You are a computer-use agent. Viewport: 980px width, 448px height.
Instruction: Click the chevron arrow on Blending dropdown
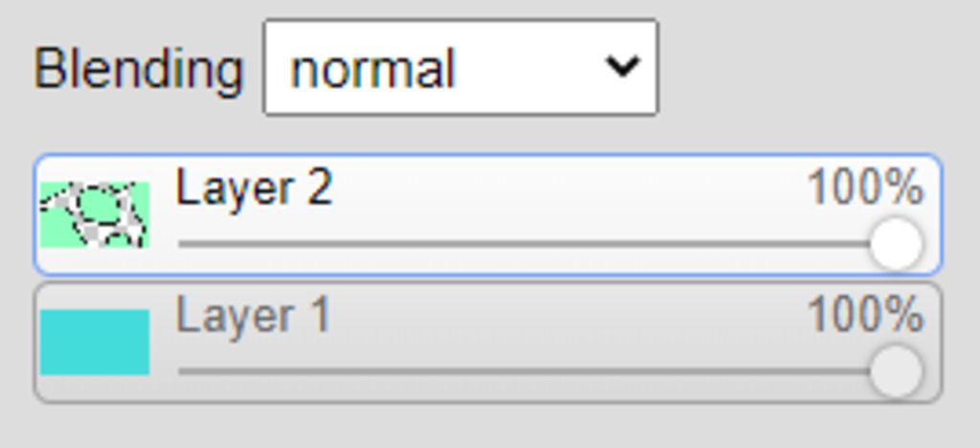[x=623, y=66]
